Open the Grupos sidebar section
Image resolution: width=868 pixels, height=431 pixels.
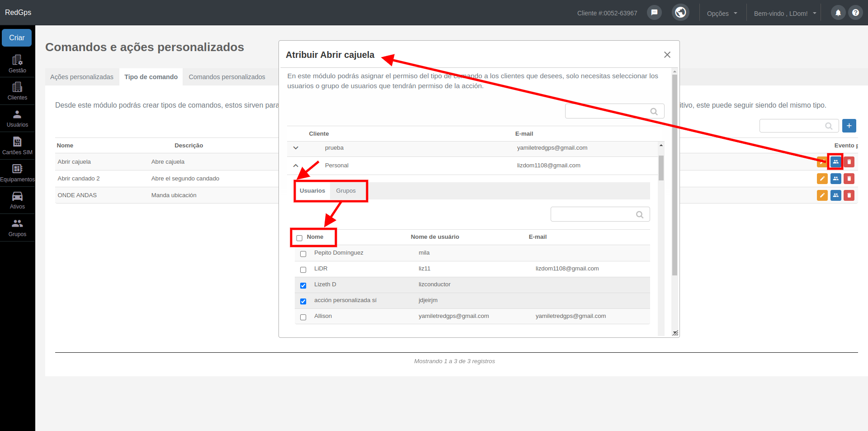coord(17,227)
